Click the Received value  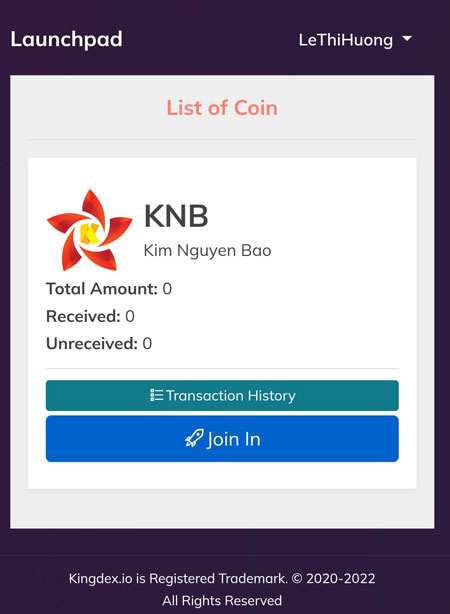130,316
